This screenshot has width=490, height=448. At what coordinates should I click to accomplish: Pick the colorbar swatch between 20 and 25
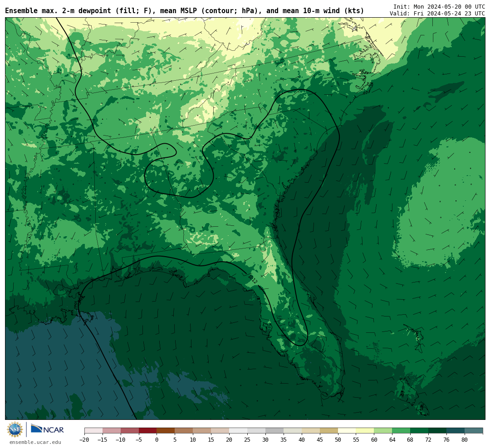point(239,431)
